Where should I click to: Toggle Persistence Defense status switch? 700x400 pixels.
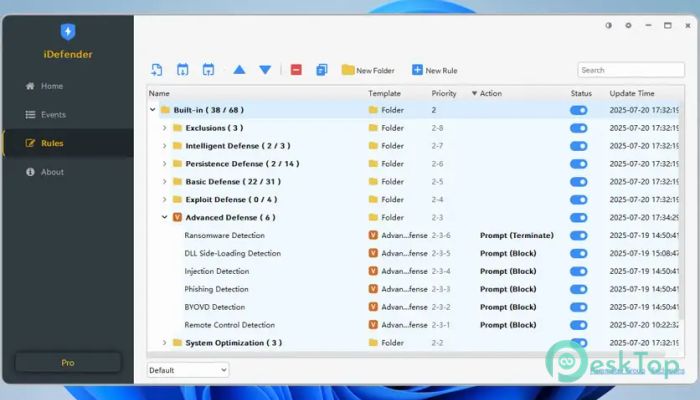click(x=579, y=164)
